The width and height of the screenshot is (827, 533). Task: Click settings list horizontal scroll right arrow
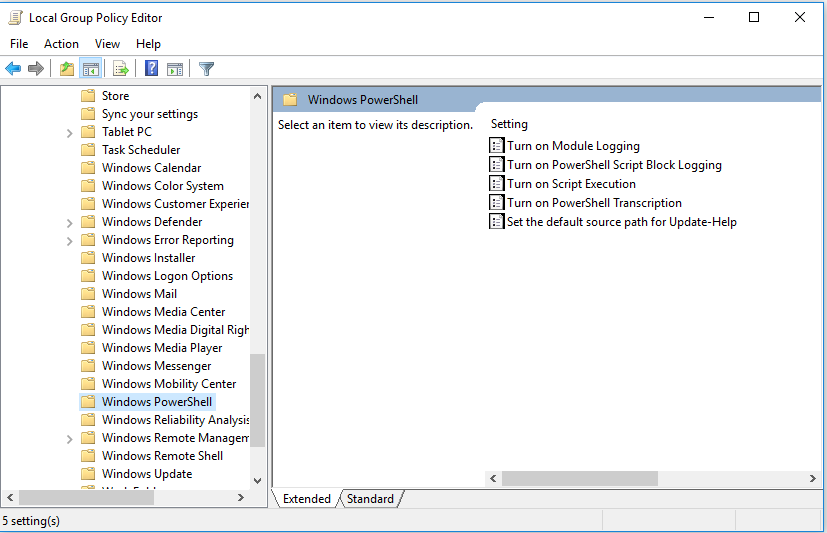(812, 478)
